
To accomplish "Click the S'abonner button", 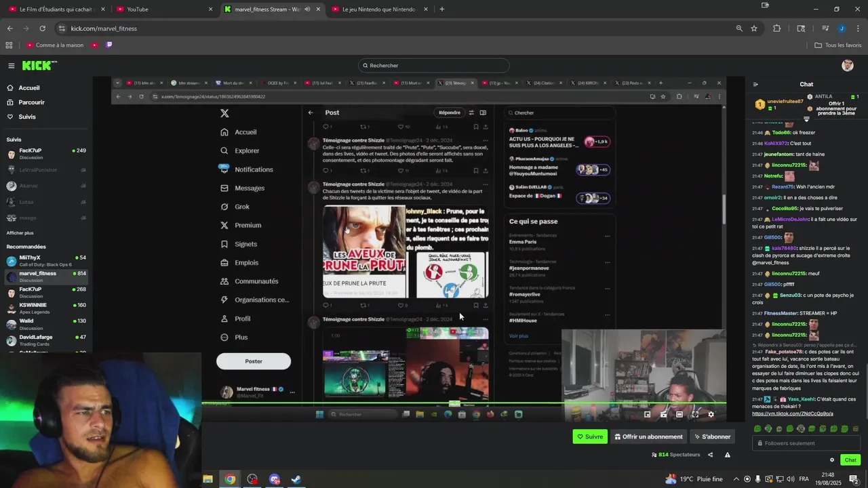I will tap(712, 436).
